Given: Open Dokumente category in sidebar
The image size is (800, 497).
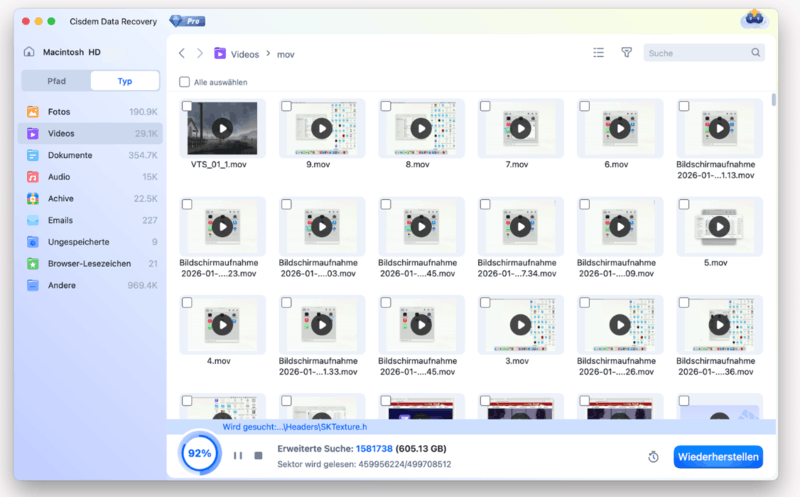Looking at the screenshot, I should (x=70, y=155).
